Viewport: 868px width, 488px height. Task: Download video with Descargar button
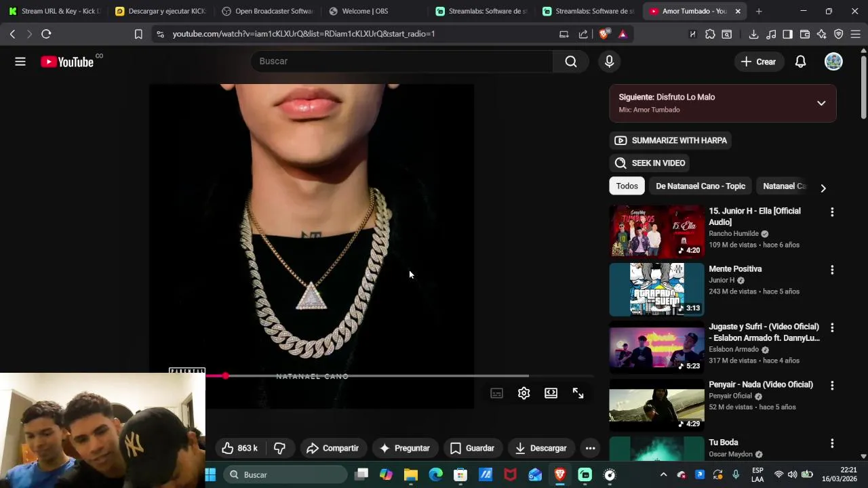click(540, 448)
